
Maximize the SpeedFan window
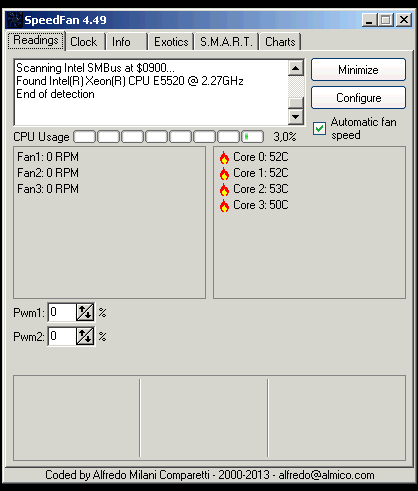[x=386, y=20]
